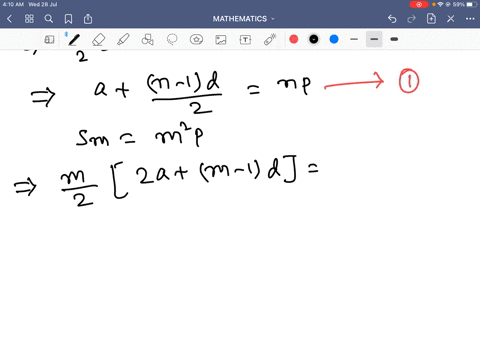The image size is (480, 360).
Task: Select the Laser pointer tool
Action: pos(270,40)
